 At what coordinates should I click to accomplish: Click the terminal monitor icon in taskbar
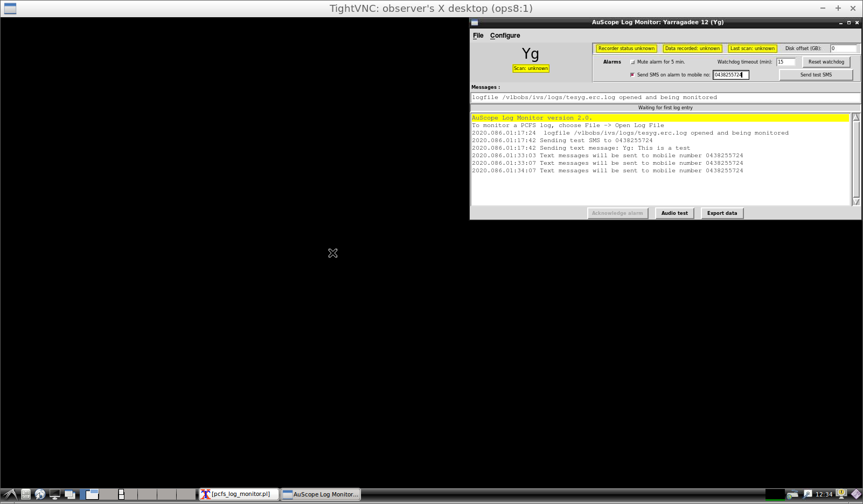click(55, 494)
